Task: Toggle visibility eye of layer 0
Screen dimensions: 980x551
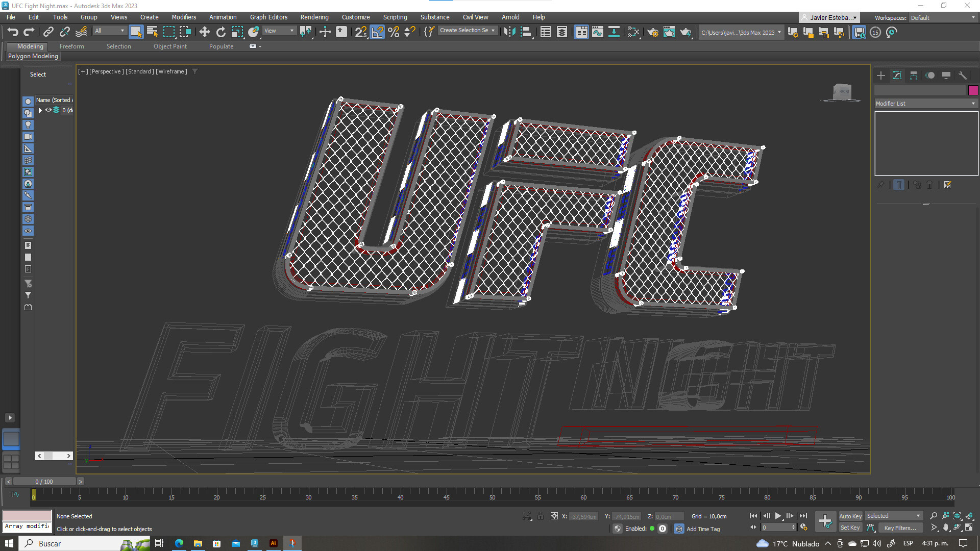Action: pos(48,110)
